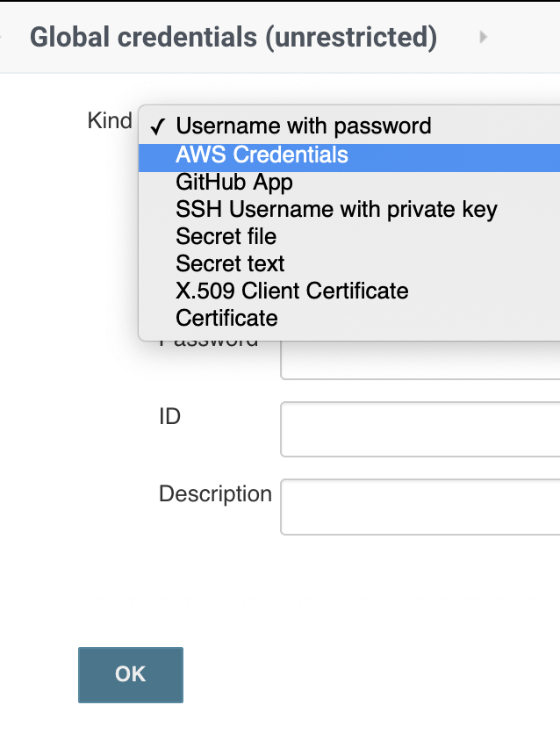The image size is (560, 741).
Task: Choose the GitHub App credential kind
Action: click(x=234, y=183)
